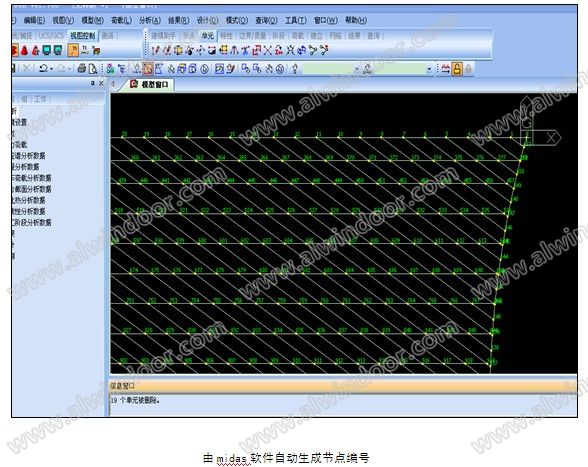Open the 模型(M) menu
Image resolution: width=588 pixels, height=467 pixels.
[92, 20]
